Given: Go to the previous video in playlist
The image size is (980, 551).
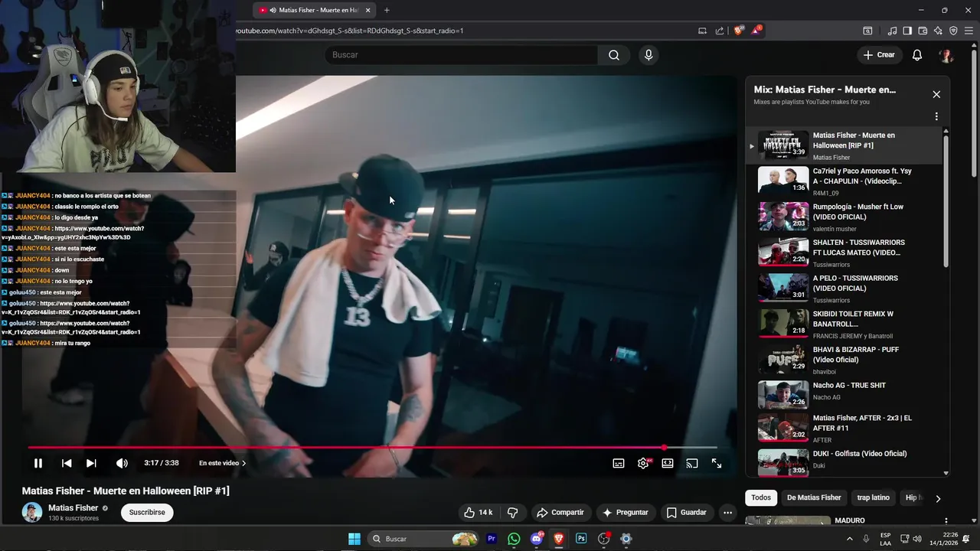Looking at the screenshot, I should click(67, 463).
